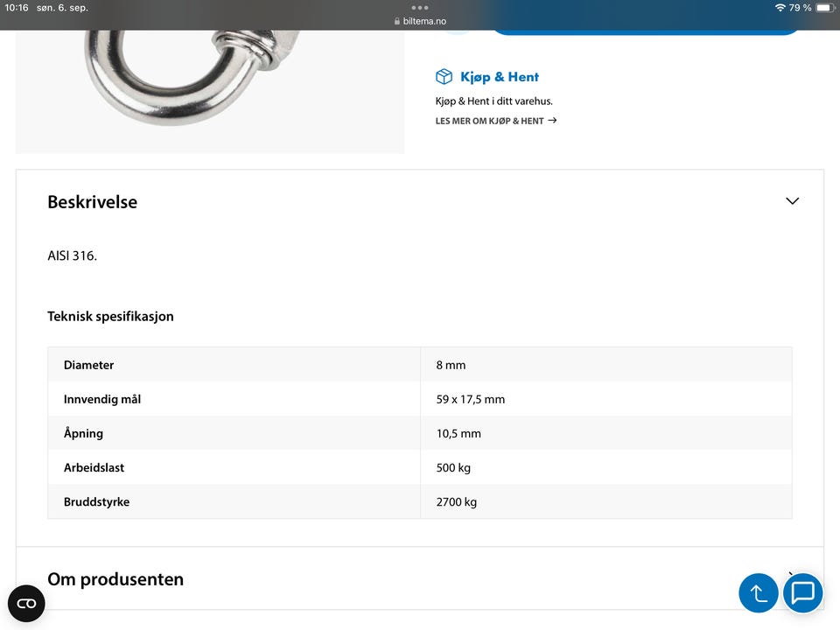Tap the three-dots multitasking menu
The width and height of the screenshot is (840, 630).
coord(420,8)
